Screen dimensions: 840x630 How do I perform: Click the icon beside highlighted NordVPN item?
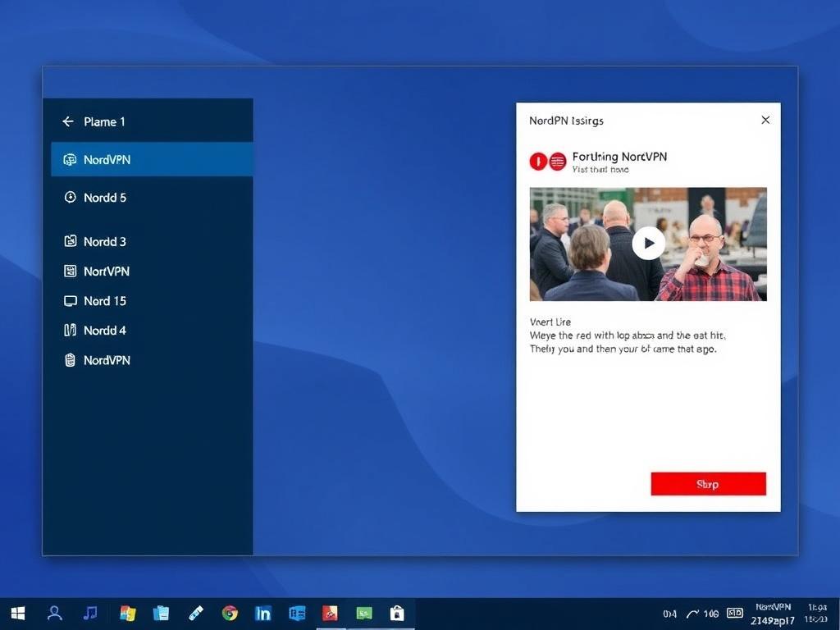coord(71,160)
